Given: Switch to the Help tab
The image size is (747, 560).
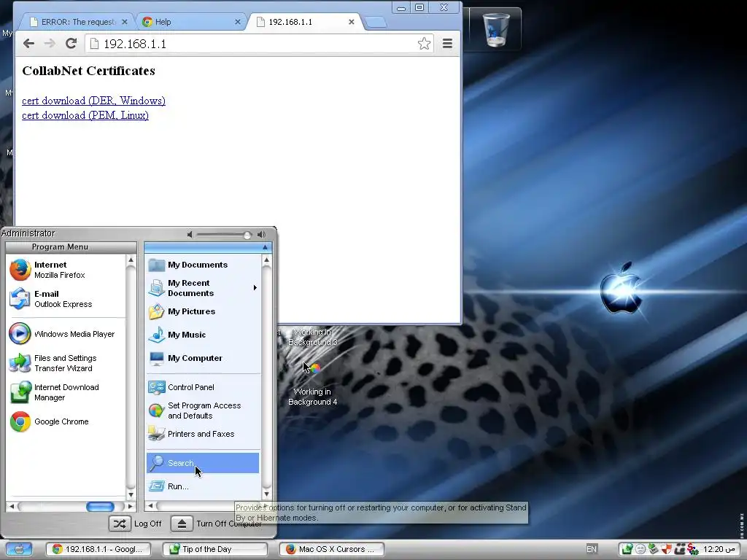Looking at the screenshot, I should pyautogui.click(x=190, y=22).
